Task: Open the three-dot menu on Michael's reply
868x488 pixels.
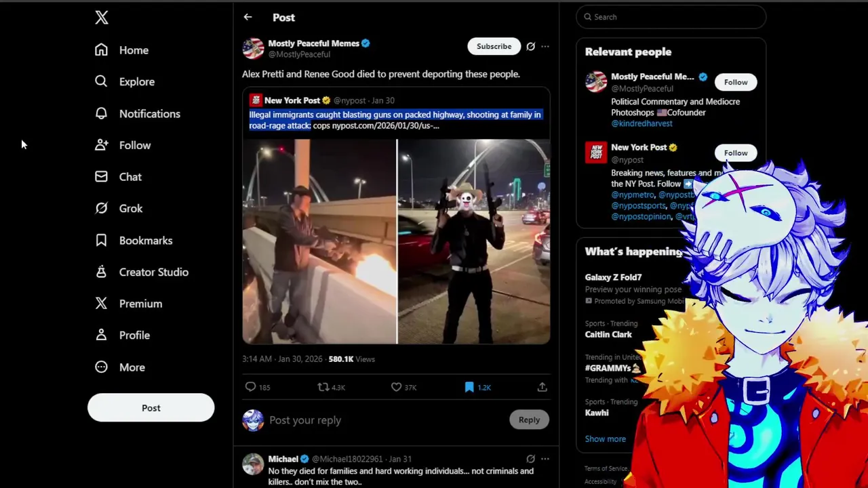Action: click(x=545, y=459)
